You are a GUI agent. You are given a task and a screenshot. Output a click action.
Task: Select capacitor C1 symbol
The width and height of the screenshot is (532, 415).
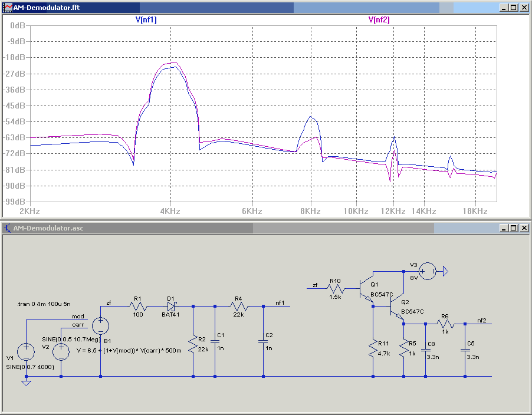pyautogui.click(x=215, y=341)
